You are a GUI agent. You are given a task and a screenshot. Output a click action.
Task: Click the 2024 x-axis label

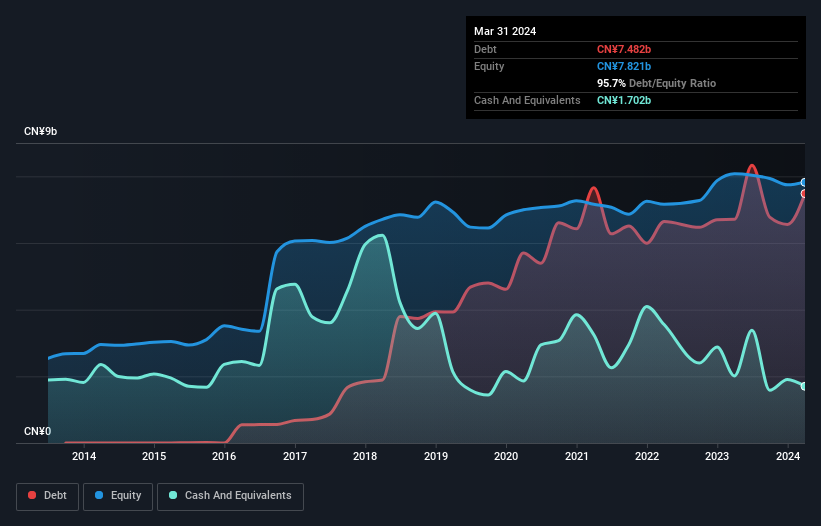coord(787,456)
